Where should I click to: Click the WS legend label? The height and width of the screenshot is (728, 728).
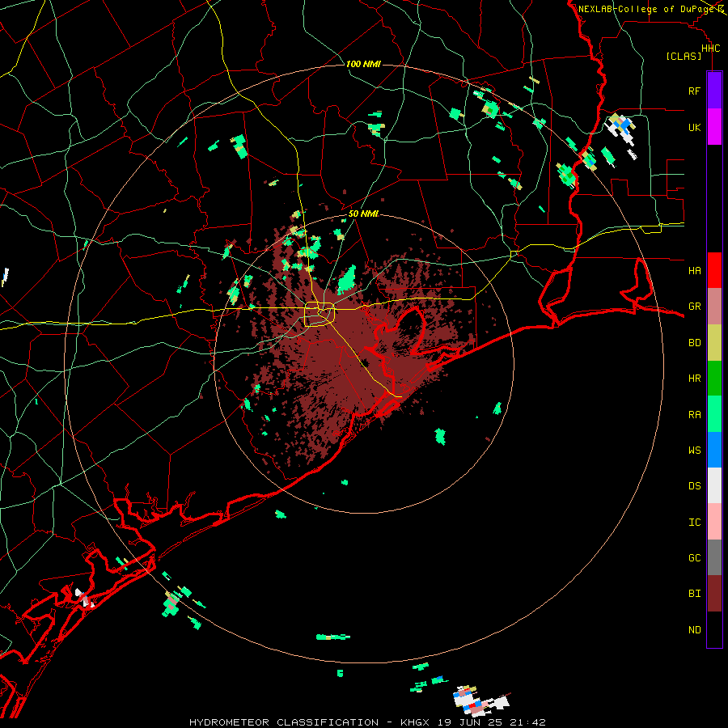coord(694,450)
